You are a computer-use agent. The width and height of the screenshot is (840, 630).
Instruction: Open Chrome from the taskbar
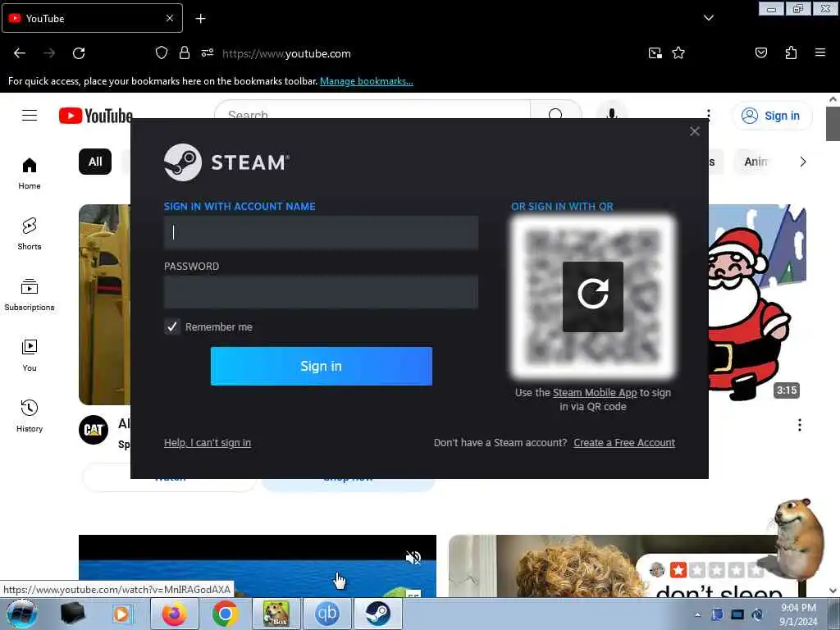225,614
